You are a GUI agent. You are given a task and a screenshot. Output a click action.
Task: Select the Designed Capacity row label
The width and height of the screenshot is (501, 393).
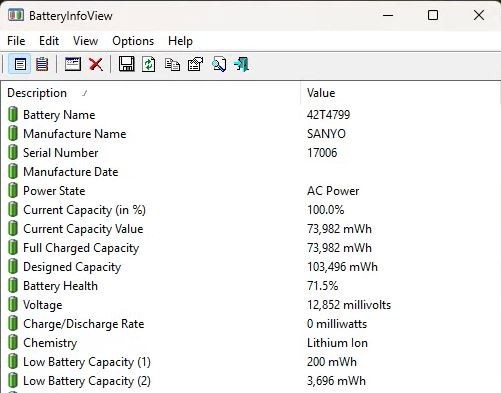(72, 267)
